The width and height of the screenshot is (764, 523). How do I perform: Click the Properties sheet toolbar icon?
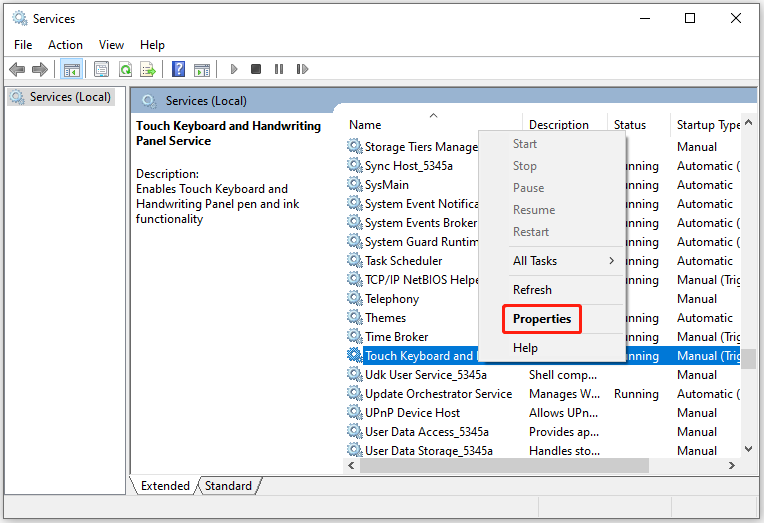[x=101, y=69]
